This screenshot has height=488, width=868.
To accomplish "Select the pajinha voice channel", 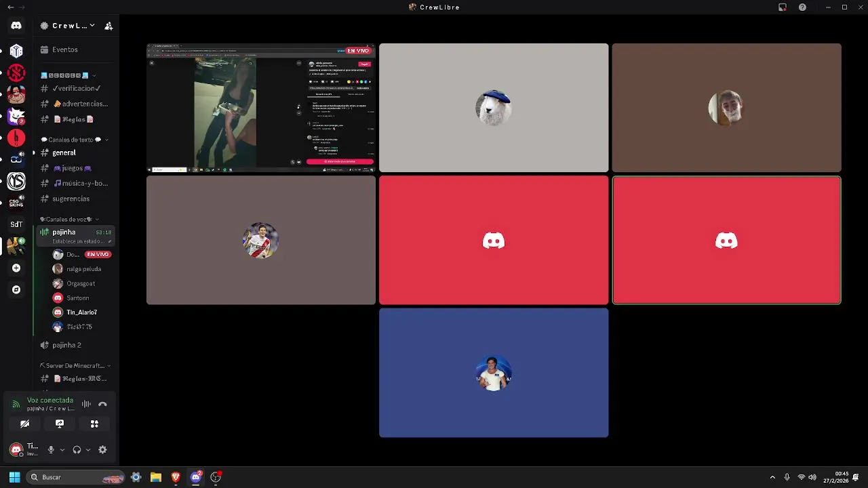I will pos(76,236).
